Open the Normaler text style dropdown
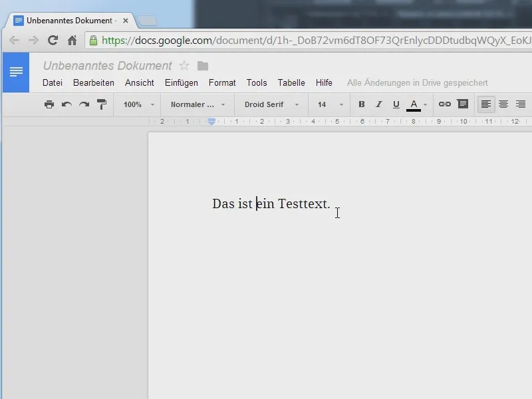Viewport: 532px width, 399px height. tap(198, 104)
